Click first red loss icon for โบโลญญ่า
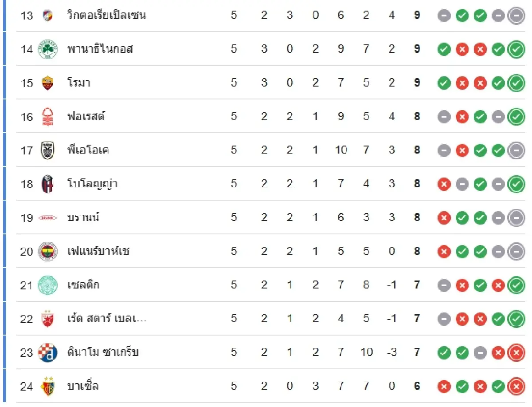The height and width of the screenshot is (407, 532). (444, 184)
